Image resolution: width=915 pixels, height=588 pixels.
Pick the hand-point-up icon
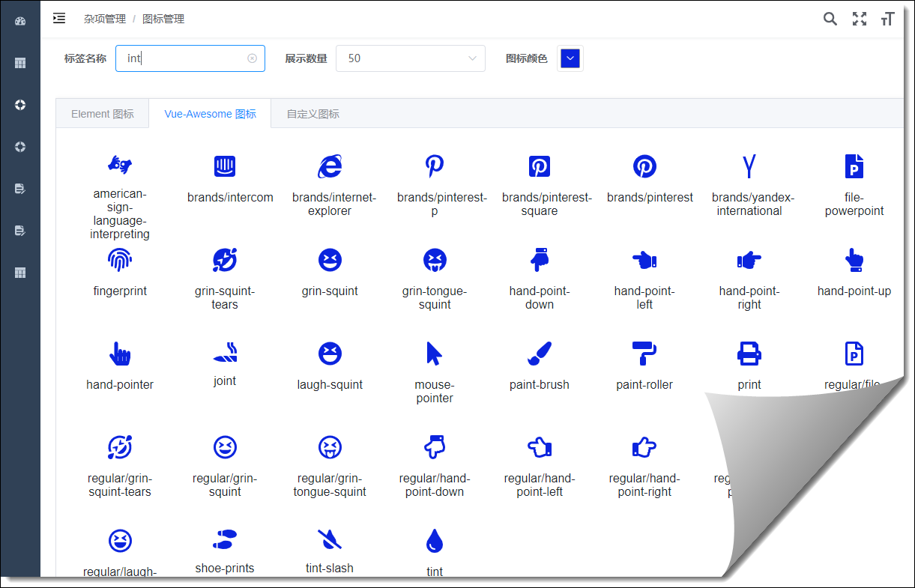[854, 260]
